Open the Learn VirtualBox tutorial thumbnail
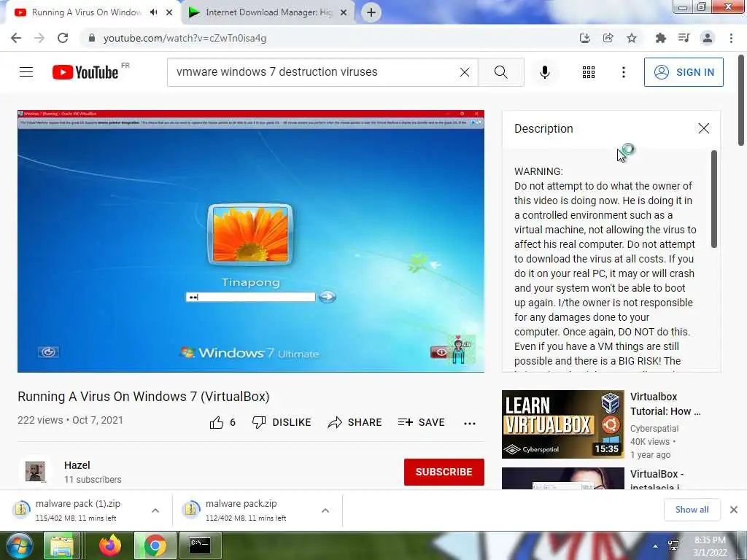This screenshot has height=560, width=747. pos(562,424)
